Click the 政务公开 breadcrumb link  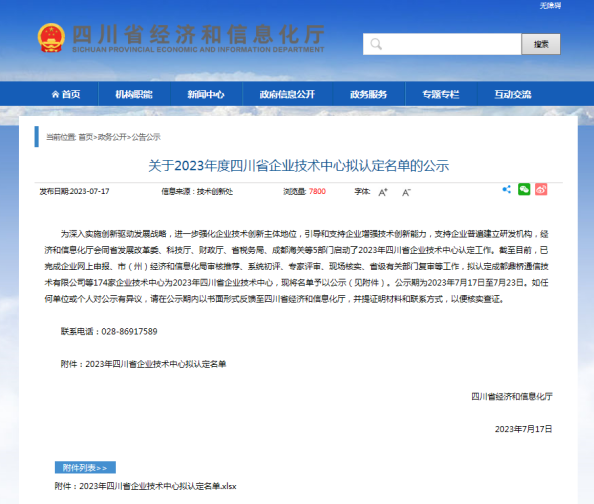click(x=112, y=137)
